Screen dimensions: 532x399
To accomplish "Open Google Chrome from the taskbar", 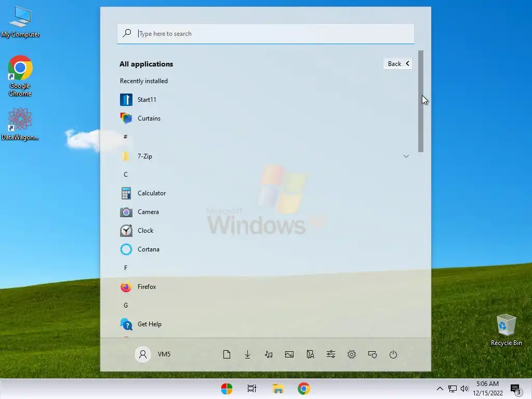I will (303, 389).
